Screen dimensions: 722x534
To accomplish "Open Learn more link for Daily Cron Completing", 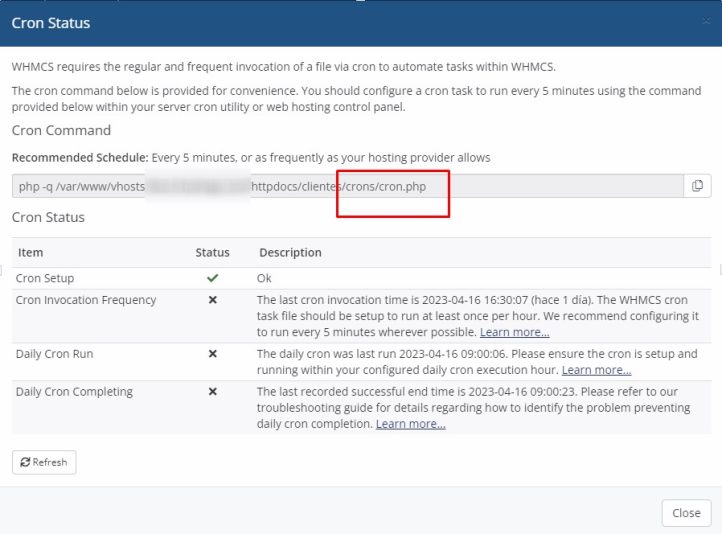I will (x=410, y=424).
